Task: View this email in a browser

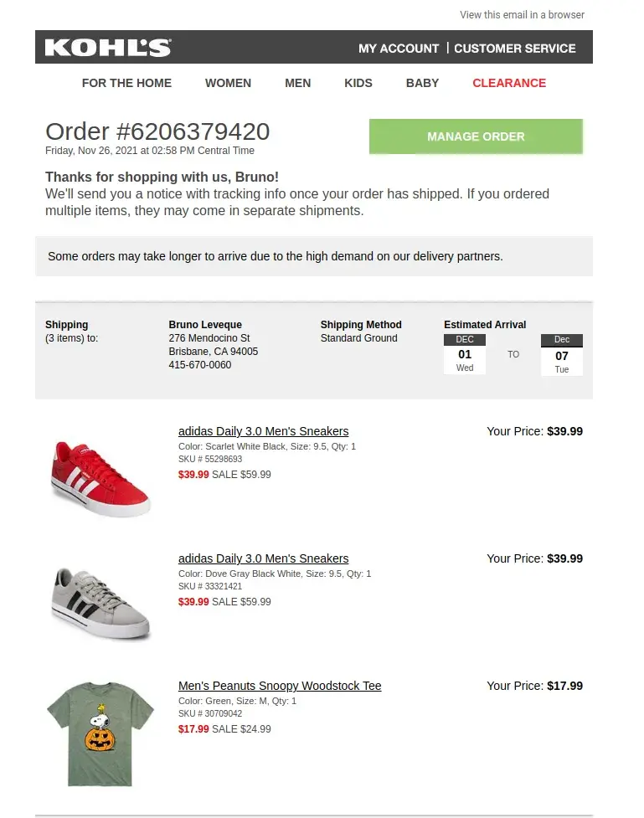Action: pyautogui.click(x=522, y=14)
